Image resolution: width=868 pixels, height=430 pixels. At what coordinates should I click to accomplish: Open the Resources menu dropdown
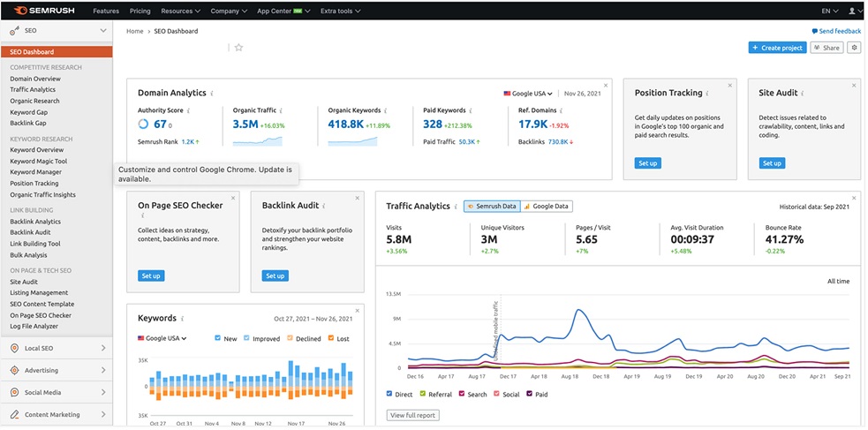pos(180,11)
